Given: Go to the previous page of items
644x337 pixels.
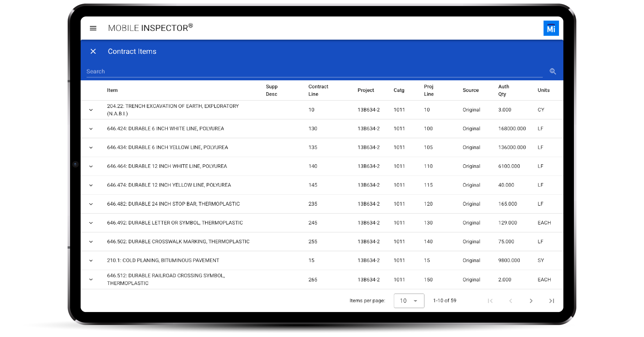Looking at the screenshot, I should pyautogui.click(x=511, y=301).
